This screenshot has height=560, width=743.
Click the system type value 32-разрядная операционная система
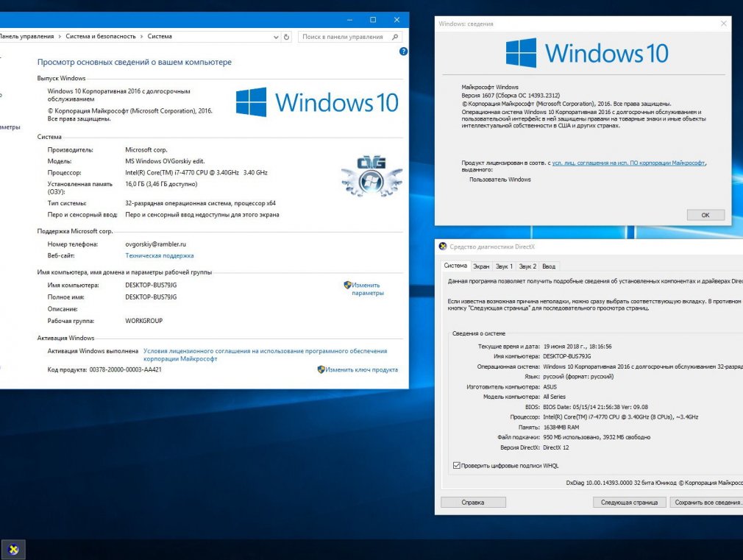pyautogui.click(x=200, y=203)
